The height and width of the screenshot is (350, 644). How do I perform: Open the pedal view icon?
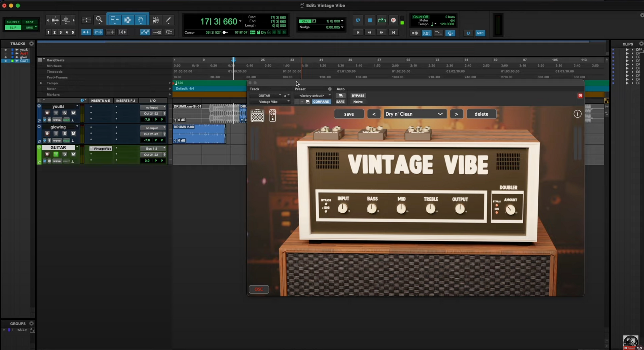(x=272, y=115)
